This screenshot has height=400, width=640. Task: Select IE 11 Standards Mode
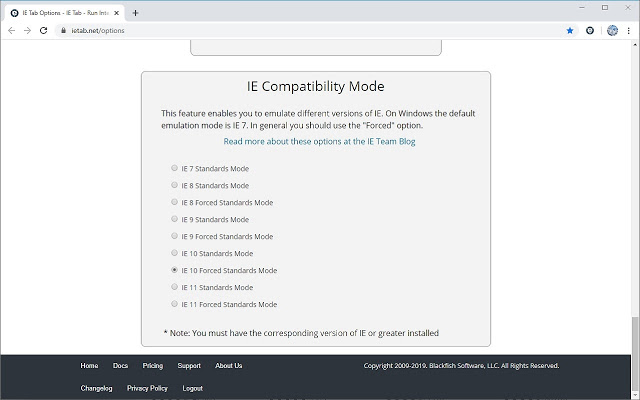click(174, 287)
